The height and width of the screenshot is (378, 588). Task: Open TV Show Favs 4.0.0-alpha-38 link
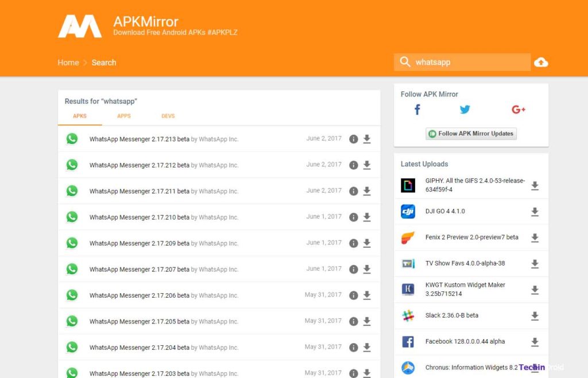pyautogui.click(x=465, y=263)
